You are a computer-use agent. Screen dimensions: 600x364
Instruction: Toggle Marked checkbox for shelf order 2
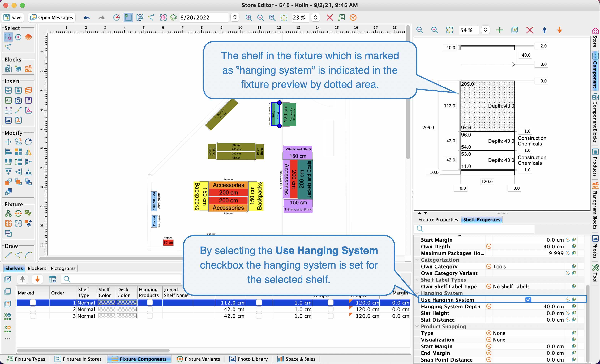pyautogui.click(x=33, y=310)
